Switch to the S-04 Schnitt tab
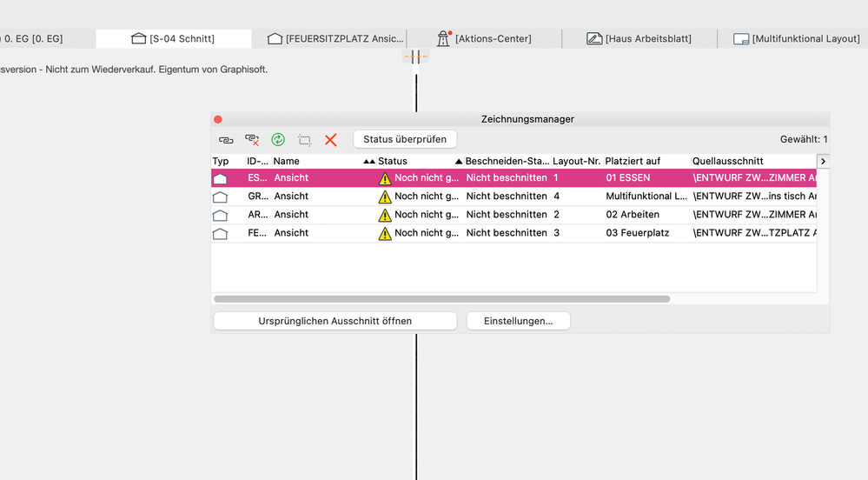The image size is (868, 480). pos(173,39)
